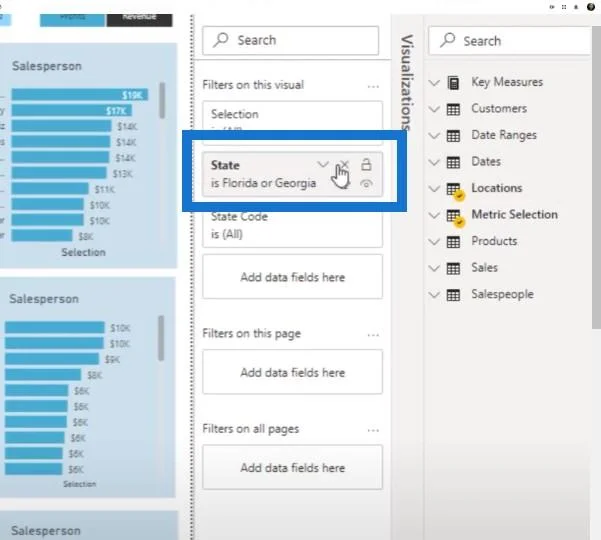The height and width of the screenshot is (540, 601).
Task: Open Filters on this visual options menu
Action: pos(373,87)
